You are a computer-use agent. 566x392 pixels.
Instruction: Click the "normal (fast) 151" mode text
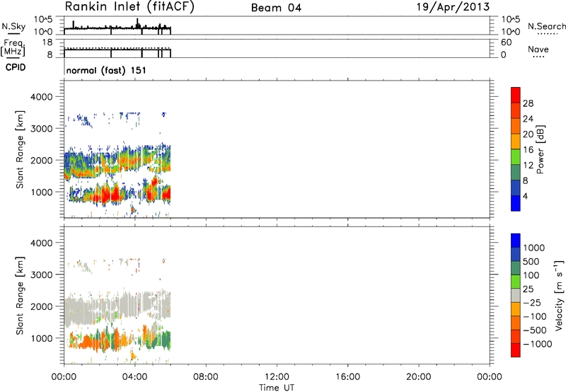point(106,70)
